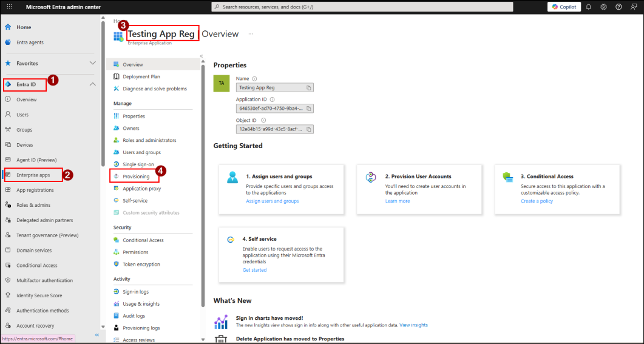Copy the Application ID to clipboard
This screenshot has width=644, height=344.
click(309, 109)
